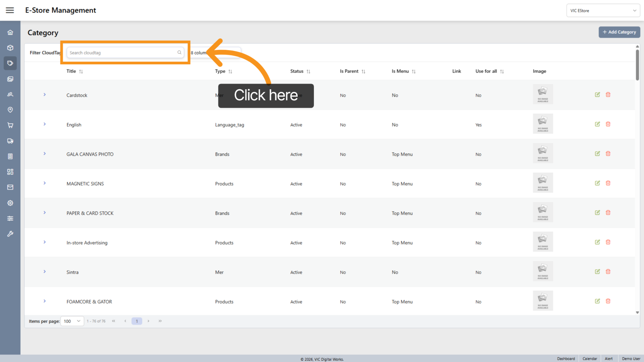
Task: Open the VIC EStore dropdown
Action: 603,11
